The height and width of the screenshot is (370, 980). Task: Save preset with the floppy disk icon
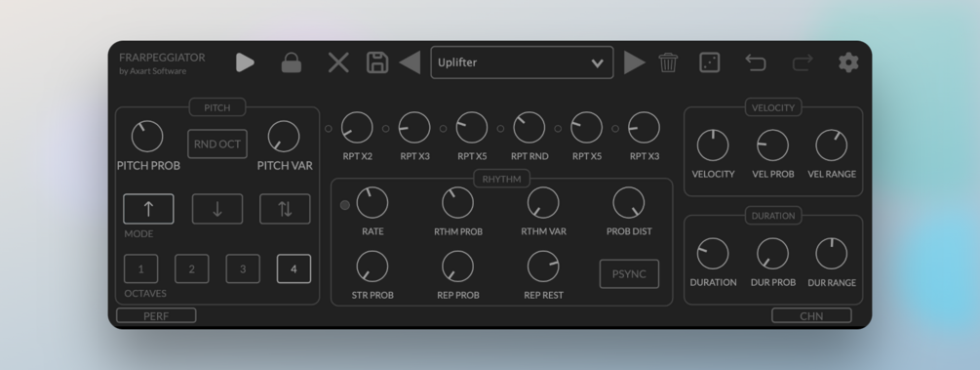[x=377, y=62]
